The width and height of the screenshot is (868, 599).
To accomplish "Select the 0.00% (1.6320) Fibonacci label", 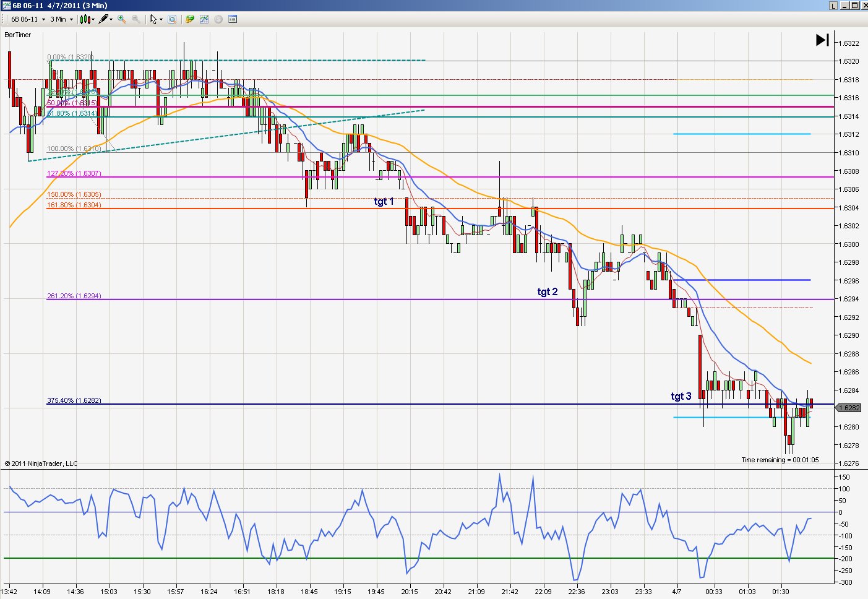I will 71,57.
